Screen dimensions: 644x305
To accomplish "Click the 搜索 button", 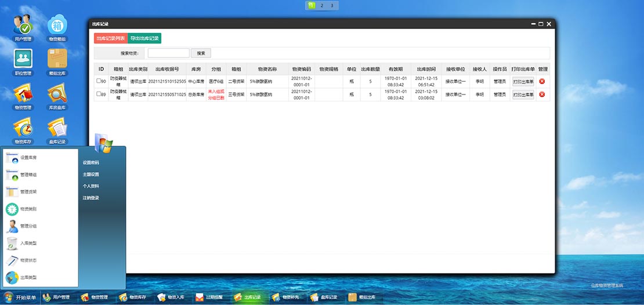I will point(201,53).
